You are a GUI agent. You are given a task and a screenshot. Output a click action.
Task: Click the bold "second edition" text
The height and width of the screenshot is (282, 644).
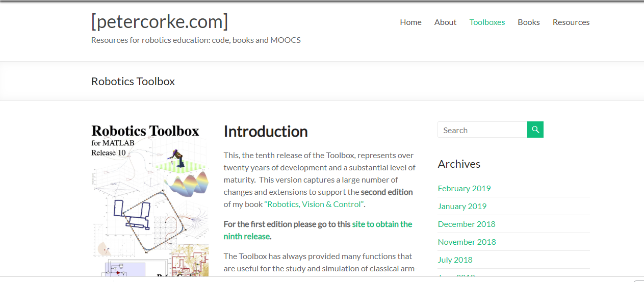[x=387, y=192]
